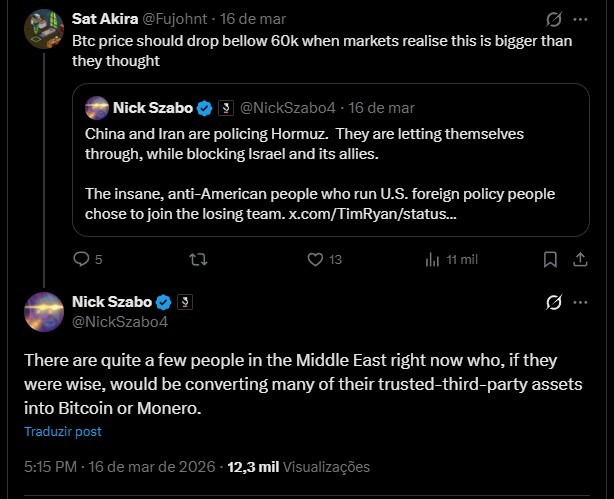Click the 5:15 PM post timestamp
This screenshot has width=614, height=499.
(53, 466)
